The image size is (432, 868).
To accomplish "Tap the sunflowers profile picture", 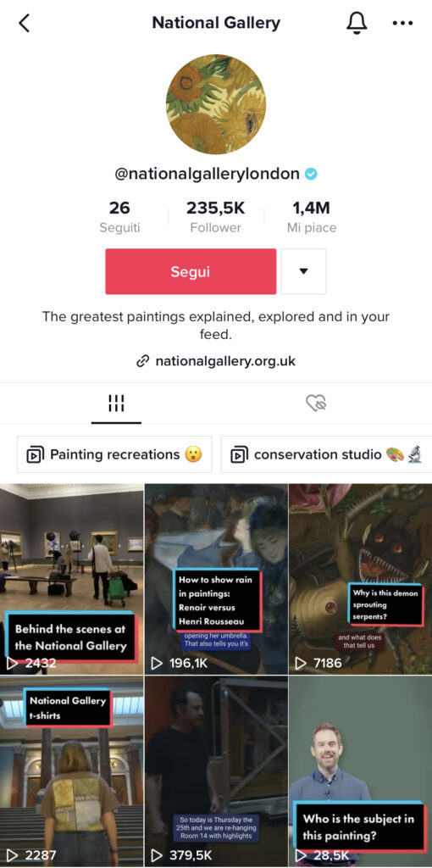I will coord(216,104).
